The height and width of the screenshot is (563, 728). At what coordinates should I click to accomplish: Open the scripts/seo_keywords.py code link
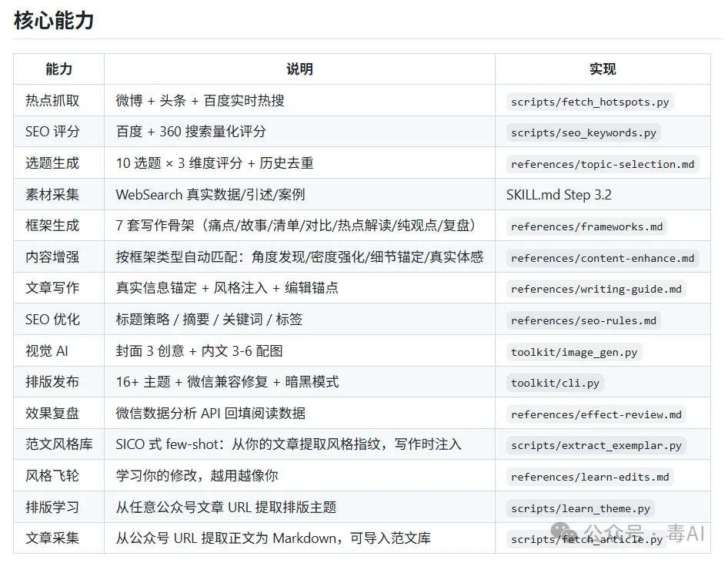click(x=583, y=132)
